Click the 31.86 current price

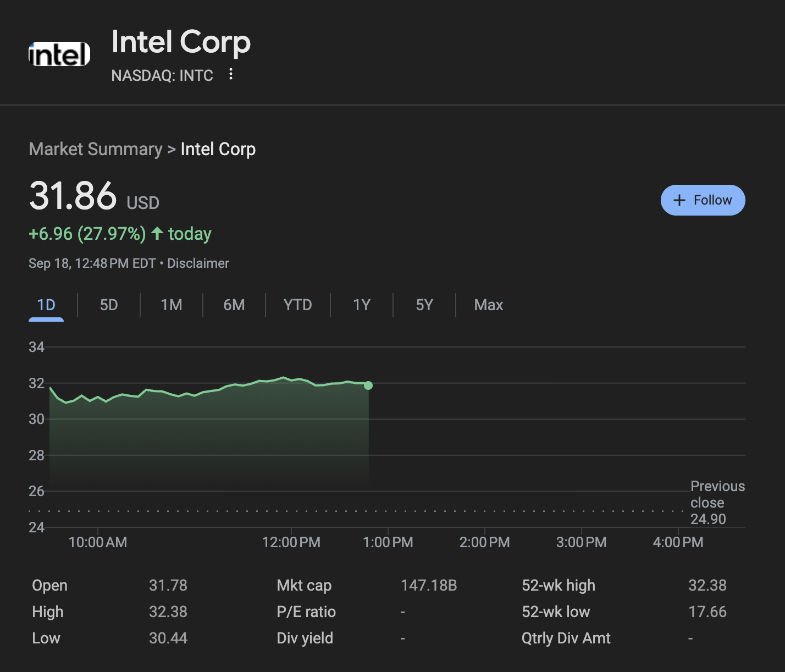pos(73,196)
